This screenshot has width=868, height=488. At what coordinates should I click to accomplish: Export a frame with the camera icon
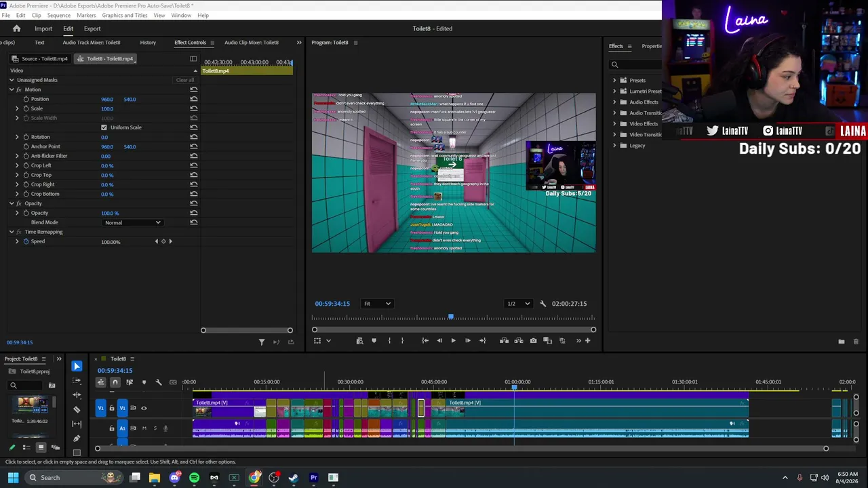click(533, 341)
